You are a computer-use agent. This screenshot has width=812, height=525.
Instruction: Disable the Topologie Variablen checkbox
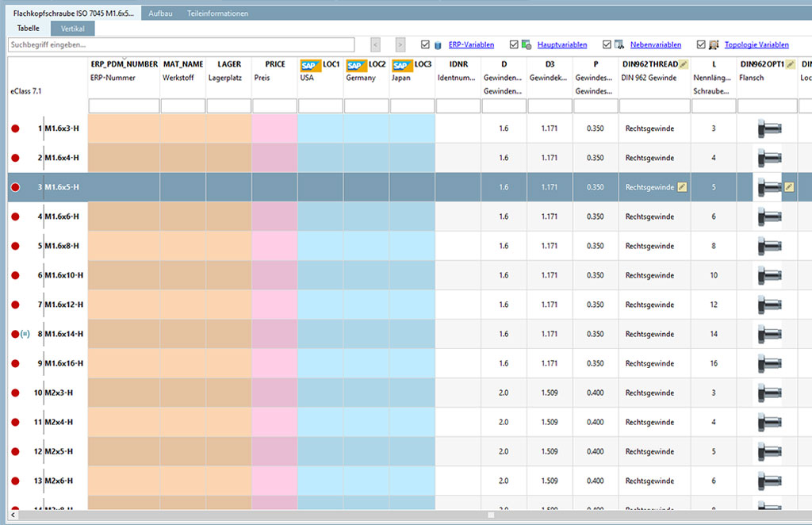tap(701, 44)
